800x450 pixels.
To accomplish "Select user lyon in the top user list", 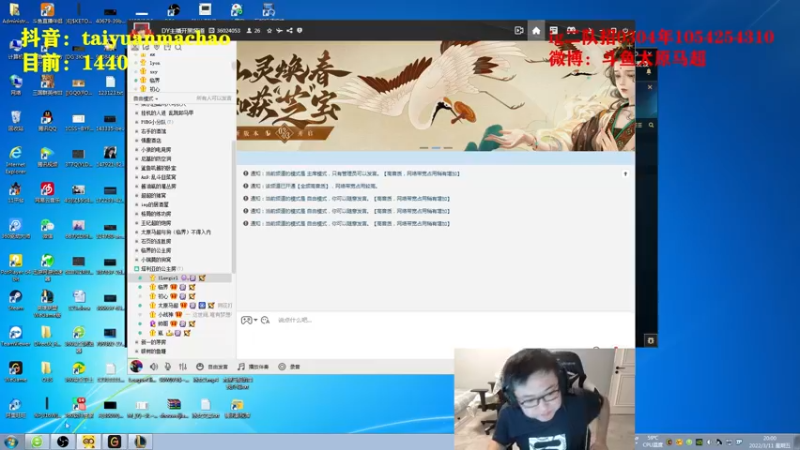I will click(x=155, y=63).
